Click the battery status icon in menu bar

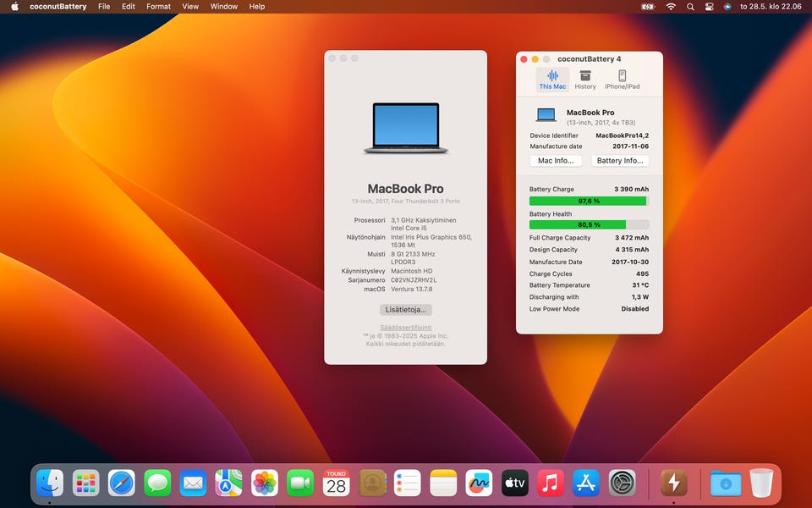(x=648, y=7)
